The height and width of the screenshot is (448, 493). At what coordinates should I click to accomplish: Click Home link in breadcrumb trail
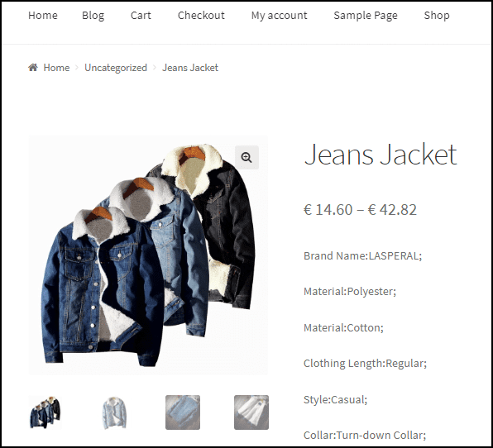[x=56, y=68]
